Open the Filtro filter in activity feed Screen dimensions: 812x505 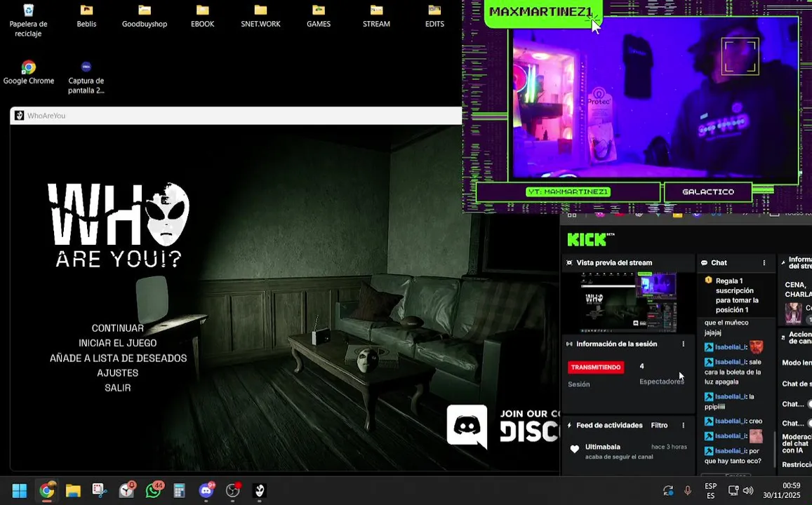659,425
